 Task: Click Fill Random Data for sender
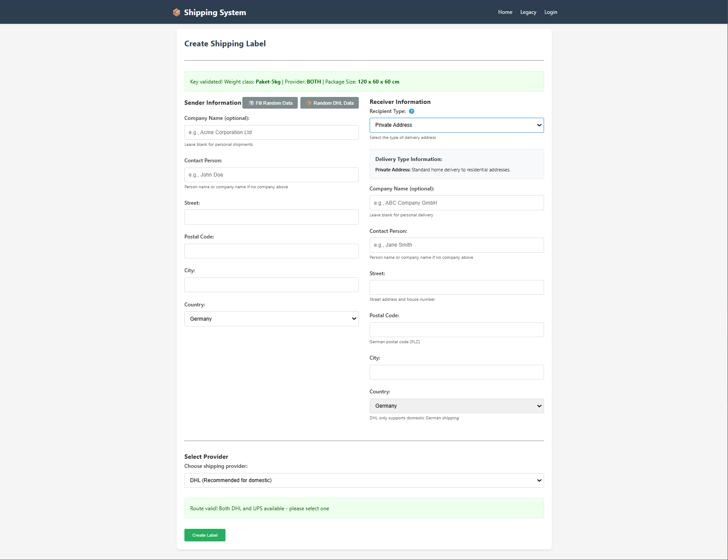(x=270, y=103)
